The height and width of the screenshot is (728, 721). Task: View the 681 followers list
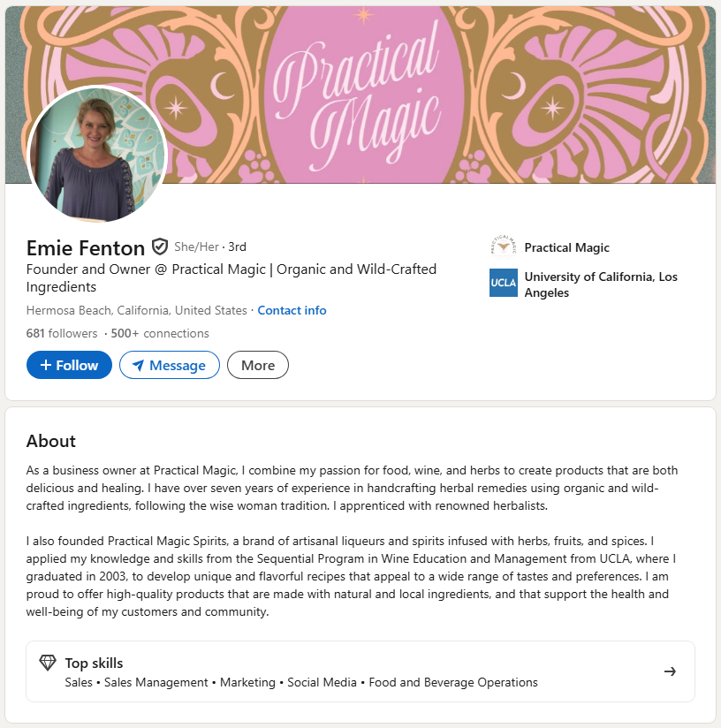tap(62, 333)
